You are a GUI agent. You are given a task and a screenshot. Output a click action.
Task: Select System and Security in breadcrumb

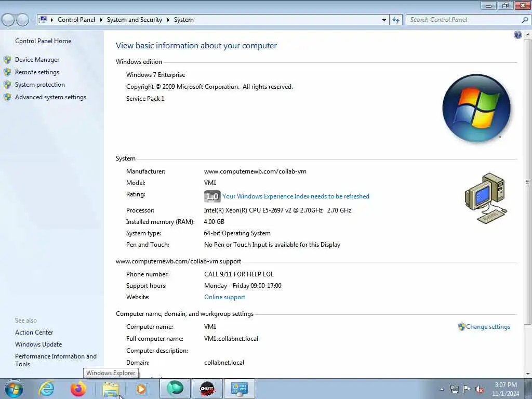point(135,20)
